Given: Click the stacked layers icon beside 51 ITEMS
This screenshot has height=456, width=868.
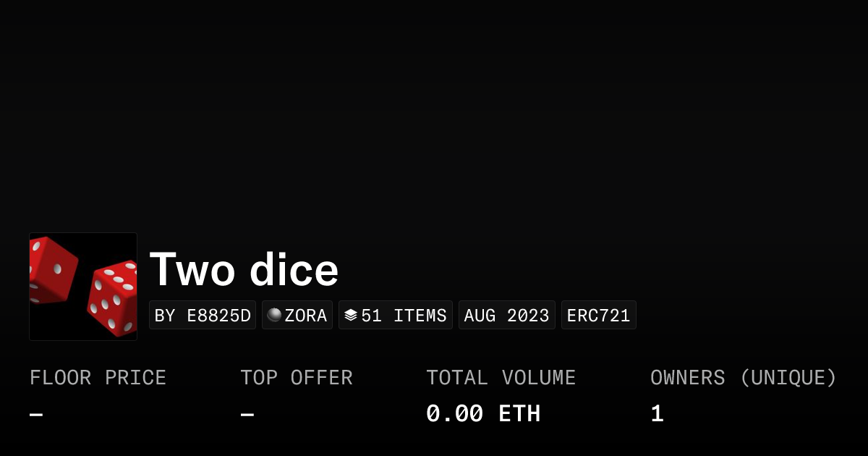Looking at the screenshot, I should (352, 315).
